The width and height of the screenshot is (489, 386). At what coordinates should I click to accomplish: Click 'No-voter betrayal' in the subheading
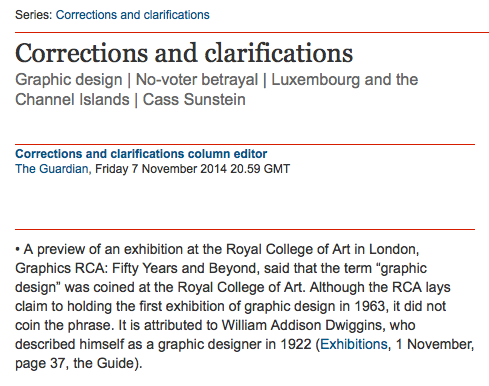click(x=197, y=80)
